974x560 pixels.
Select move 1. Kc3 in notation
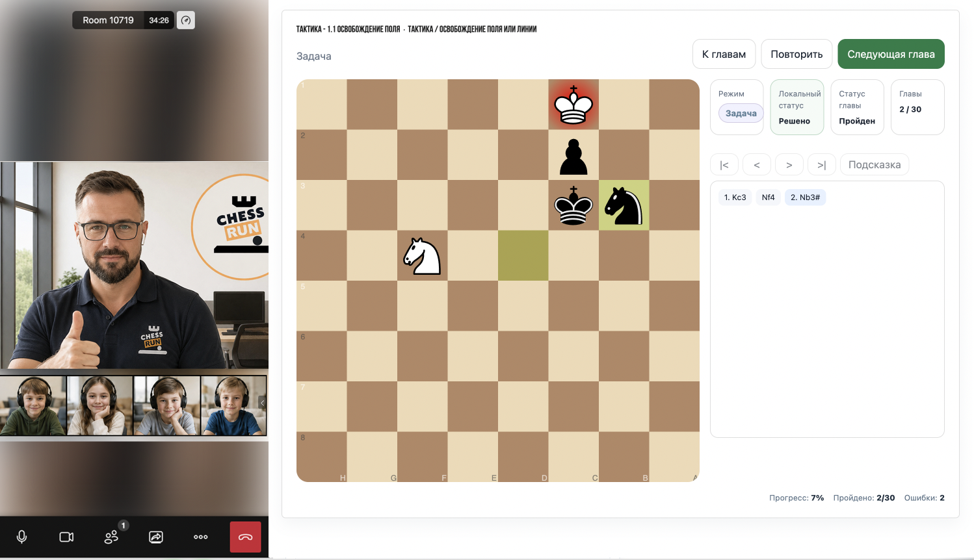(x=735, y=197)
